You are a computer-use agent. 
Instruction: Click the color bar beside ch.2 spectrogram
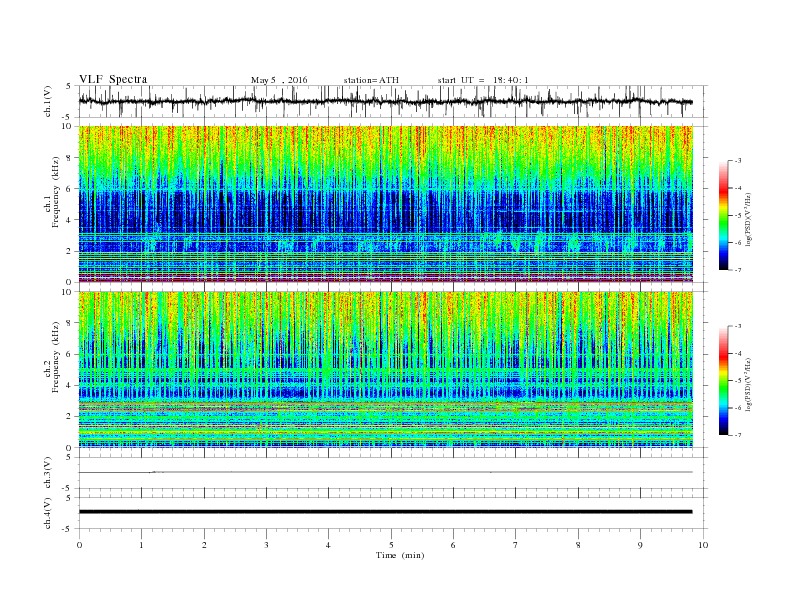(724, 381)
